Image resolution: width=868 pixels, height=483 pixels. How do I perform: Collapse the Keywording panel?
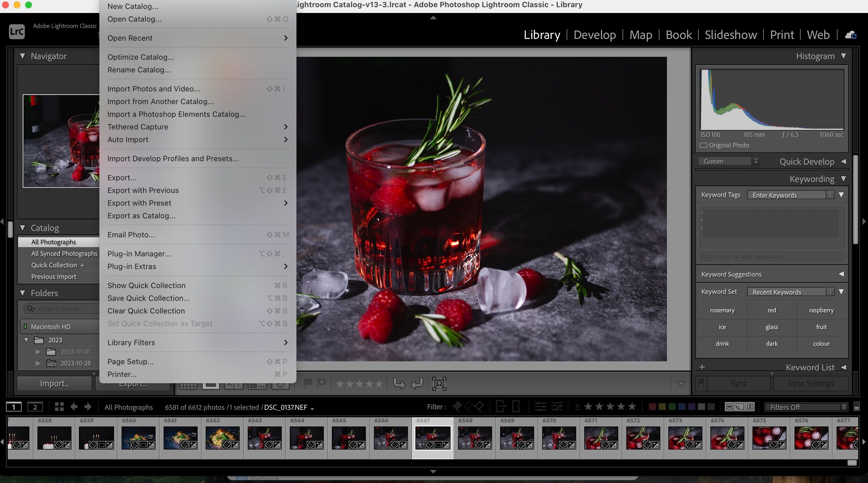pyautogui.click(x=844, y=179)
